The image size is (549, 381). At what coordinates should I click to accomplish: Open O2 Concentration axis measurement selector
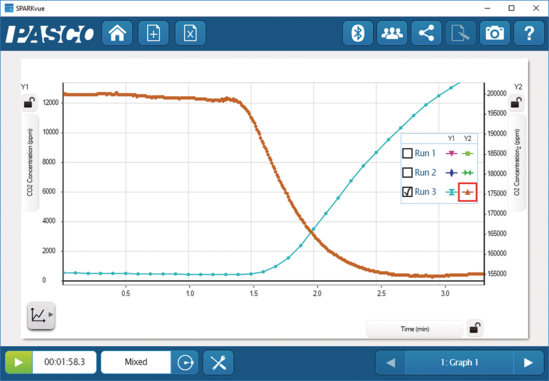coord(517,162)
